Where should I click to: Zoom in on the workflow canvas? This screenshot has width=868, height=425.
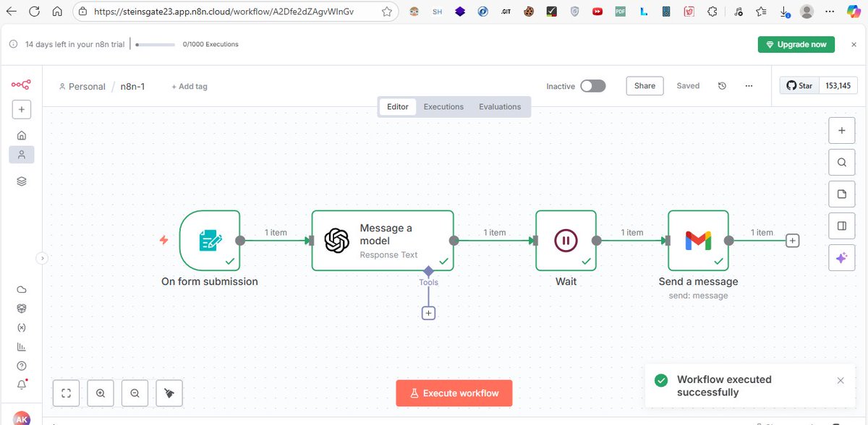(x=101, y=393)
